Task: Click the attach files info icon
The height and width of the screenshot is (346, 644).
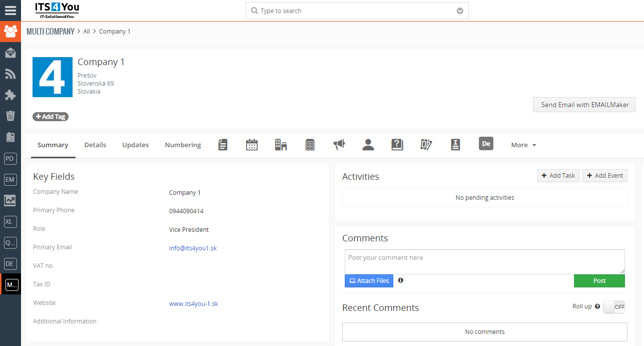Action: coord(400,280)
